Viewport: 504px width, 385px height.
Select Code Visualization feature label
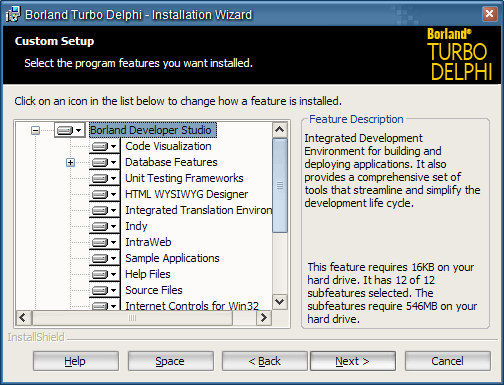coord(168,146)
